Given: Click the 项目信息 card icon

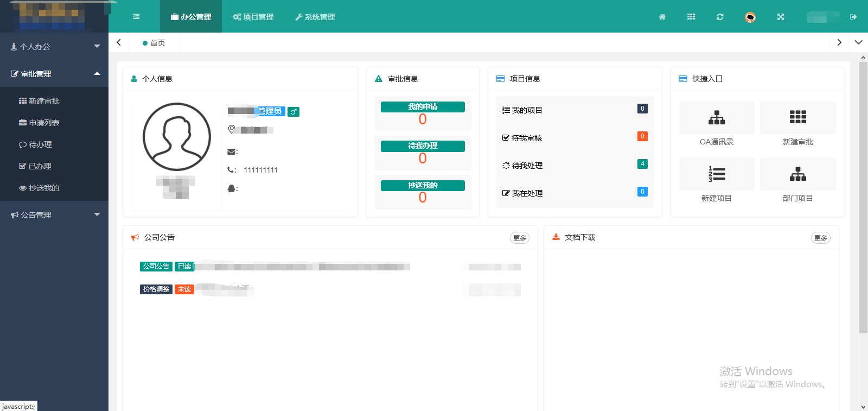Looking at the screenshot, I should pos(500,79).
